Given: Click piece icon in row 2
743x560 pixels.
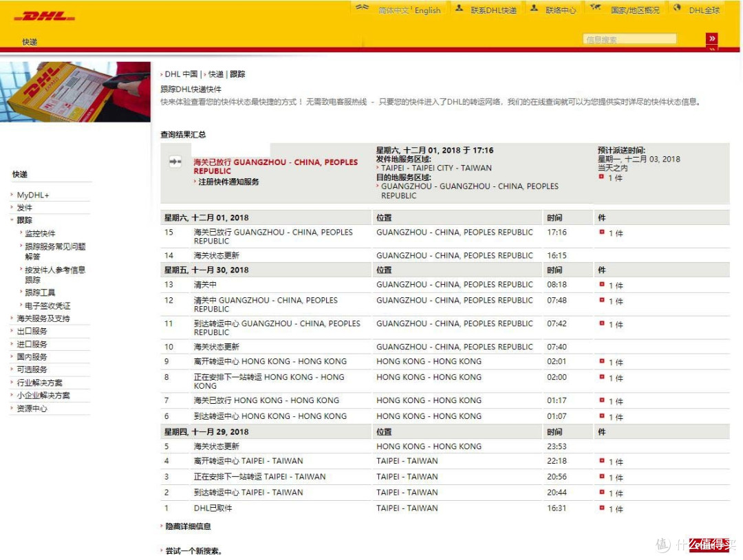Looking at the screenshot, I should [602, 492].
